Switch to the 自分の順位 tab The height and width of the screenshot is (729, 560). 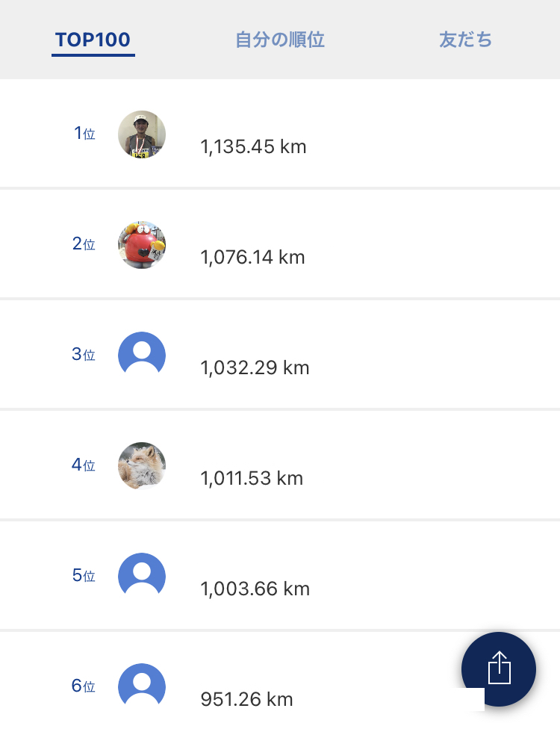(280, 40)
